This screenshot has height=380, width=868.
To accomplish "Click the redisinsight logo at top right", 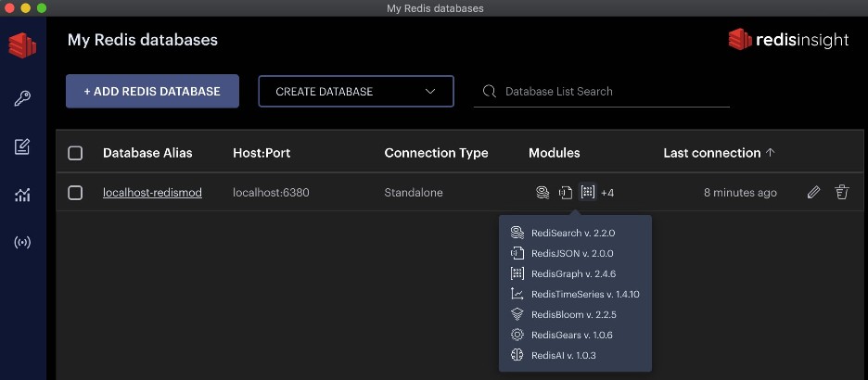I will [788, 39].
